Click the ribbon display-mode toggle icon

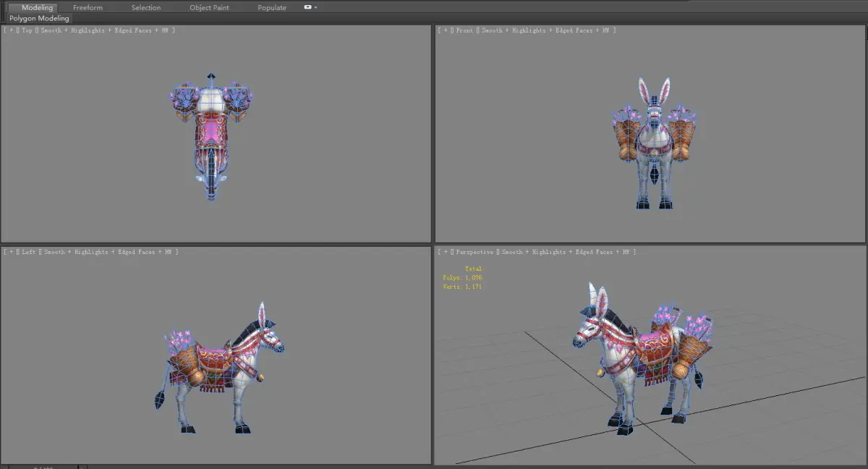point(308,7)
